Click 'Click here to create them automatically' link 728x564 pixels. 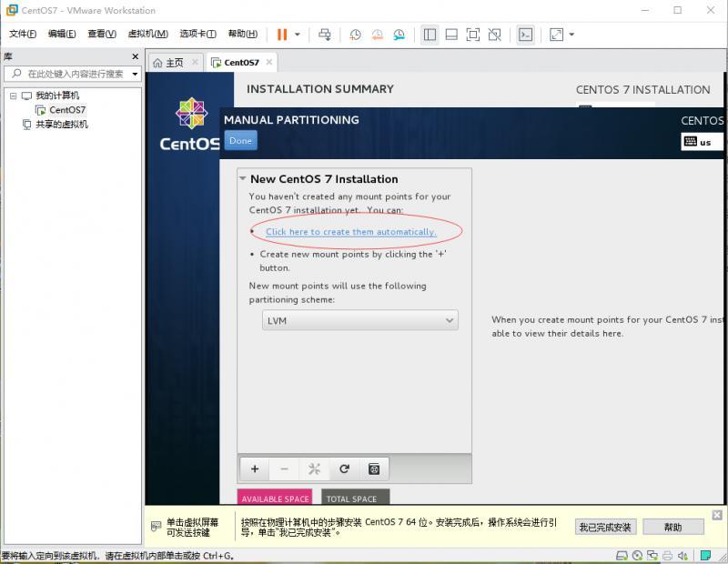pyautogui.click(x=351, y=232)
